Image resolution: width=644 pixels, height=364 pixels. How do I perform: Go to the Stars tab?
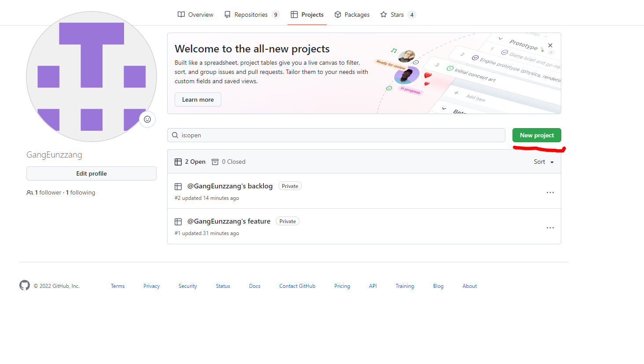coord(398,15)
